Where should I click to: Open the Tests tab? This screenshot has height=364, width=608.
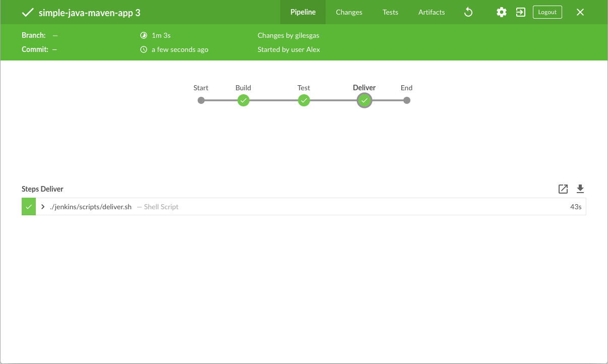coord(390,12)
